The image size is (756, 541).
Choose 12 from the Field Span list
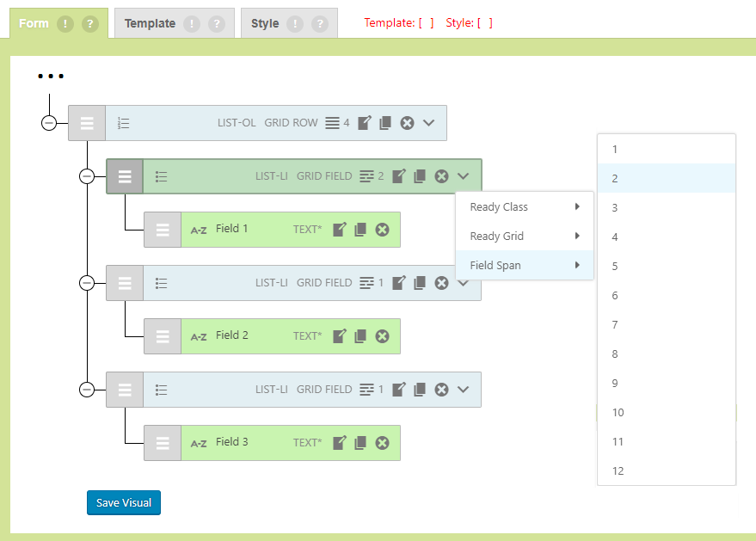[618, 471]
